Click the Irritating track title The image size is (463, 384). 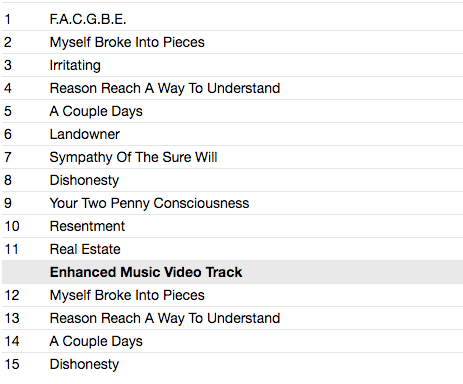[x=75, y=65]
